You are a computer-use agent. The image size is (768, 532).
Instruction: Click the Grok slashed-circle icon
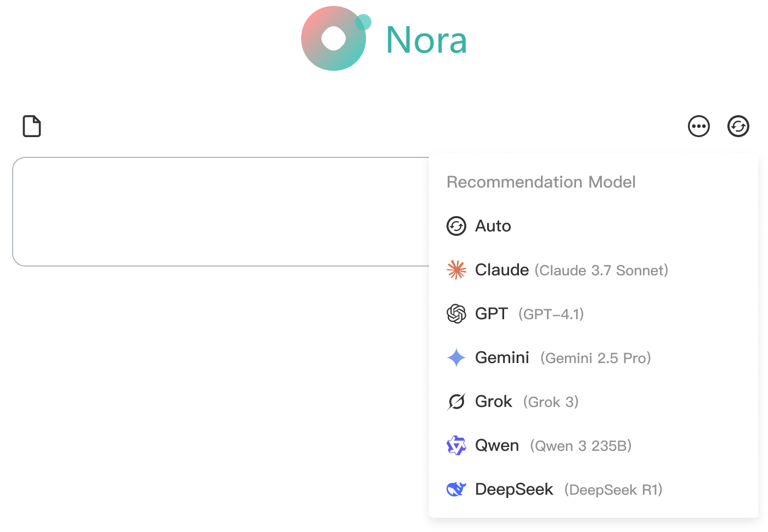tap(456, 401)
